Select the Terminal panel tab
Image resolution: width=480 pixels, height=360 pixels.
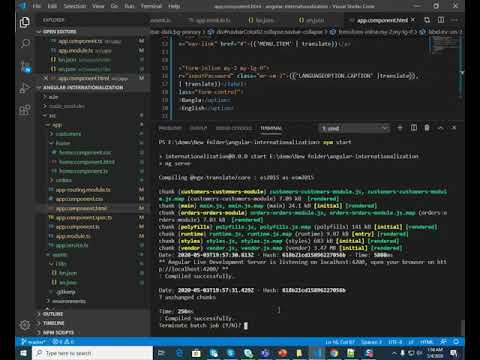click(x=271, y=128)
